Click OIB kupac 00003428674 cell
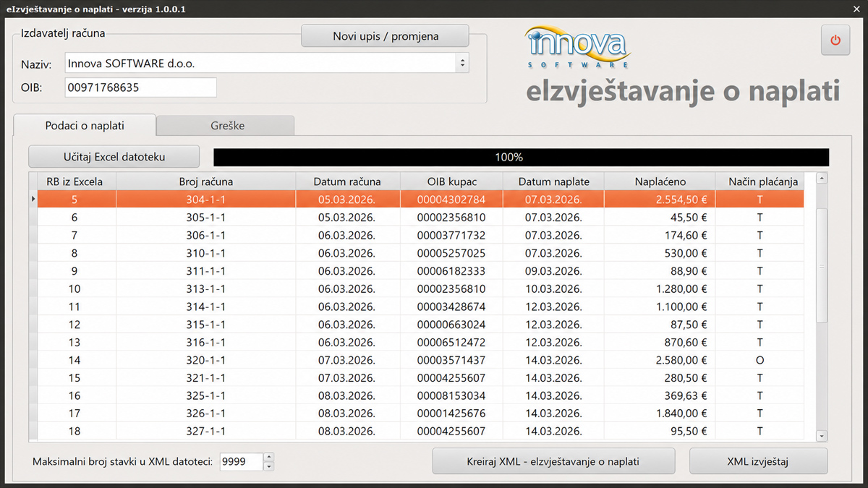This screenshot has width=868, height=488. (x=451, y=307)
